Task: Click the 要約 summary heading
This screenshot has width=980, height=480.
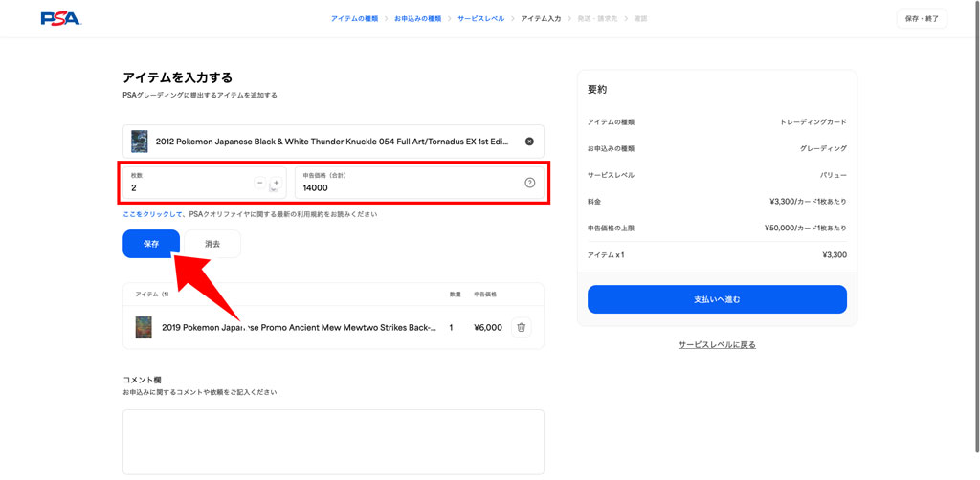Action: (x=597, y=89)
